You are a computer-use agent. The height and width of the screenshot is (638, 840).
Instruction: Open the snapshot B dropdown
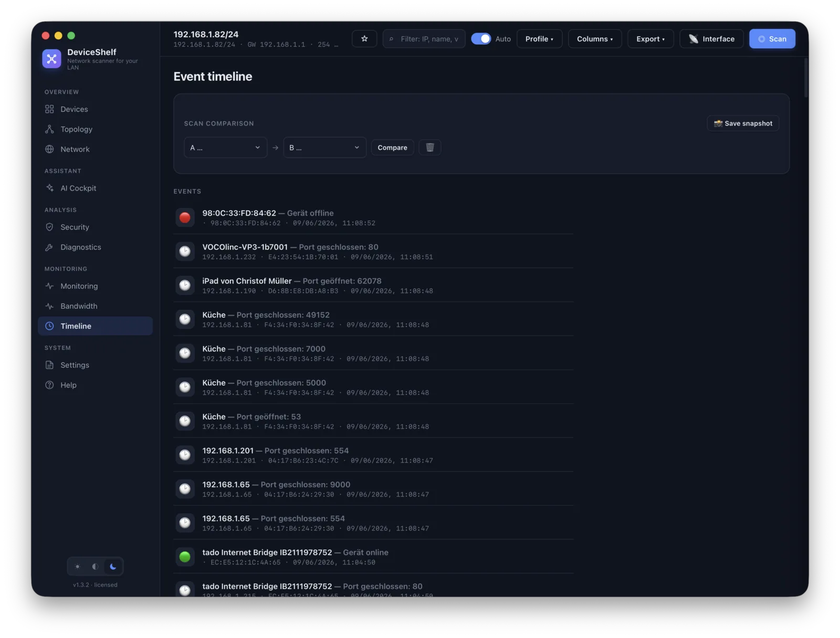click(x=324, y=148)
